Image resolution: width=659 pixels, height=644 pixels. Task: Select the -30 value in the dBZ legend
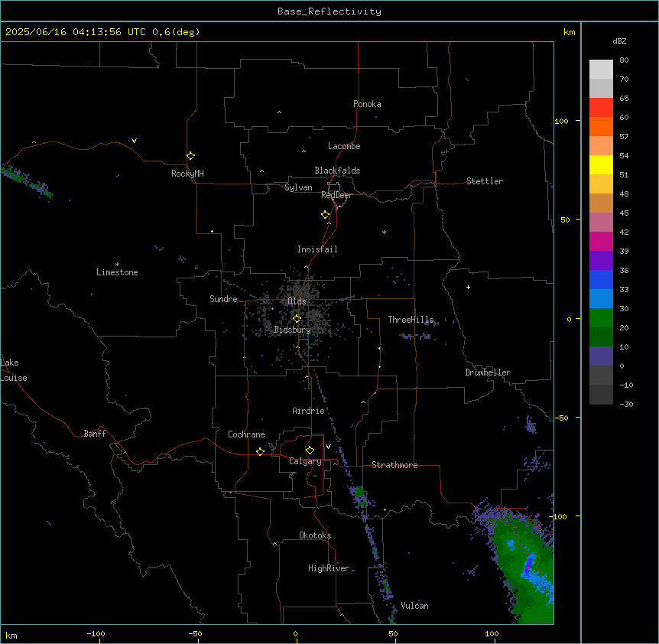[x=626, y=404]
